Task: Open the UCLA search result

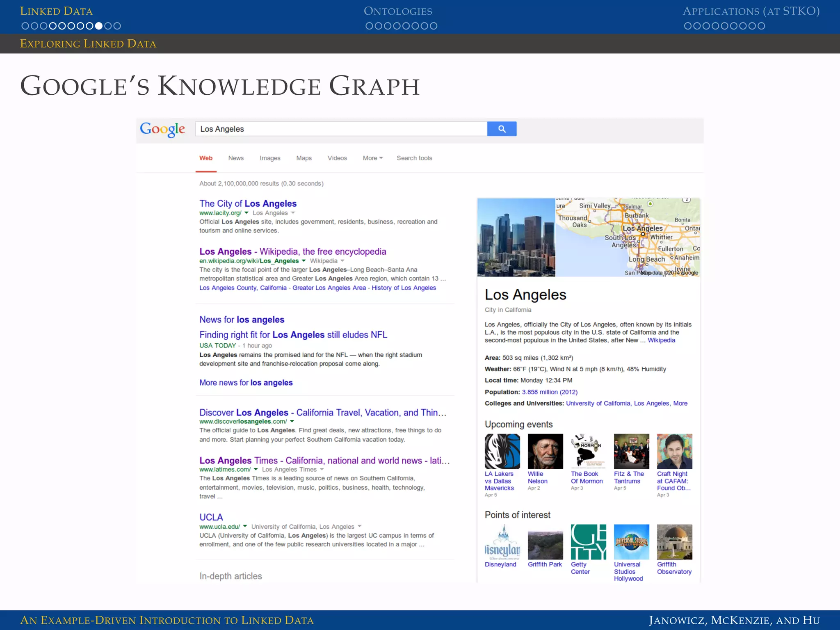Action: tap(211, 517)
